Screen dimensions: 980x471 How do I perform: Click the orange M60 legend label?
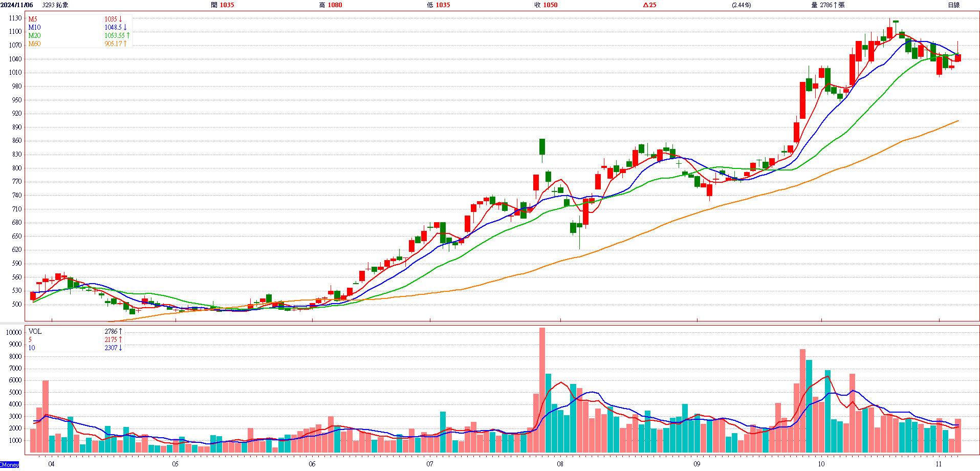(34, 44)
